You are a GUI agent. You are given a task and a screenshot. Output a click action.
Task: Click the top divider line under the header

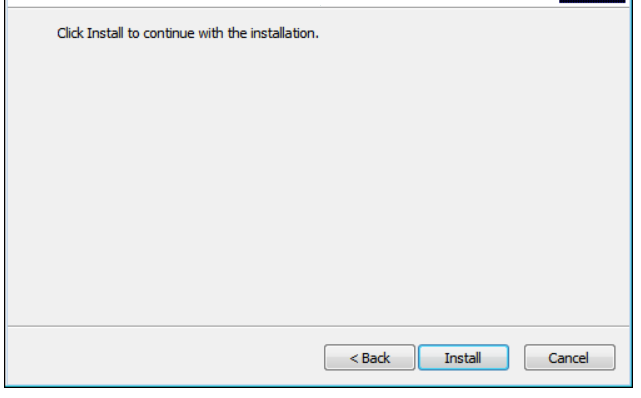click(x=319, y=7)
